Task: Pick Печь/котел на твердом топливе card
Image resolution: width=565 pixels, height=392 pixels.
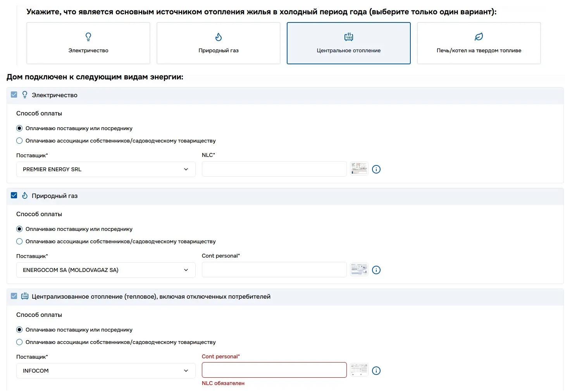Action: (479, 43)
